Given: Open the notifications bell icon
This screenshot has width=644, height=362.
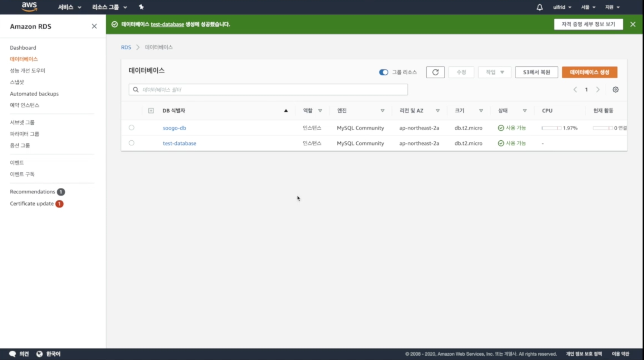Looking at the screenshot, I should point(539,7).
